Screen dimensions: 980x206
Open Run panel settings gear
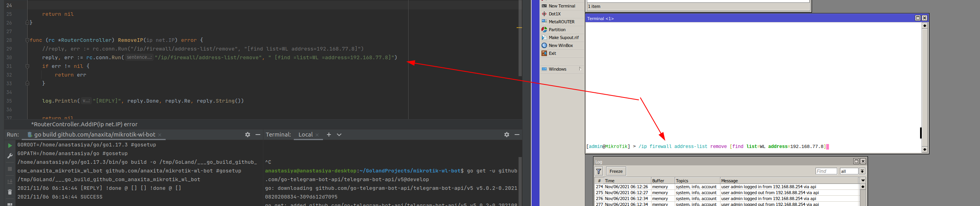(248, 135)
